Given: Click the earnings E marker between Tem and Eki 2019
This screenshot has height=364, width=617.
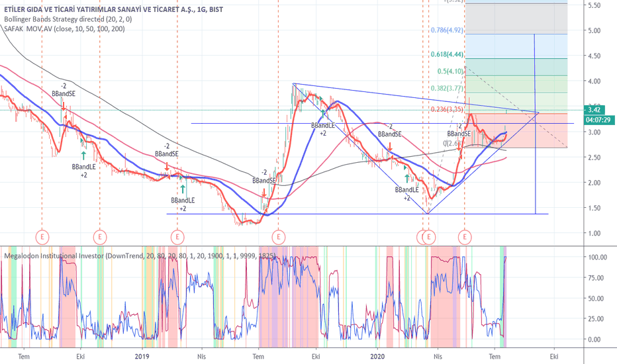Looking at the screenshot, I should pos(279,238).
